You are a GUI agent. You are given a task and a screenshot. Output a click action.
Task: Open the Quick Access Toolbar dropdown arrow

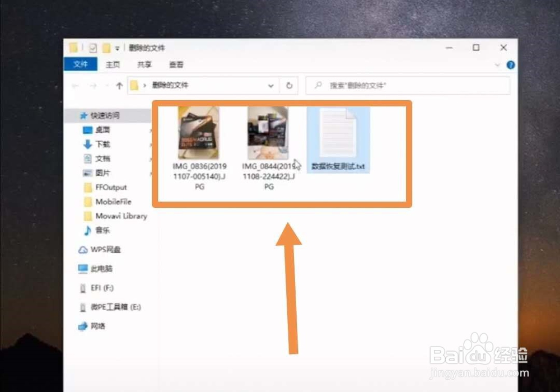coord(118,48)
